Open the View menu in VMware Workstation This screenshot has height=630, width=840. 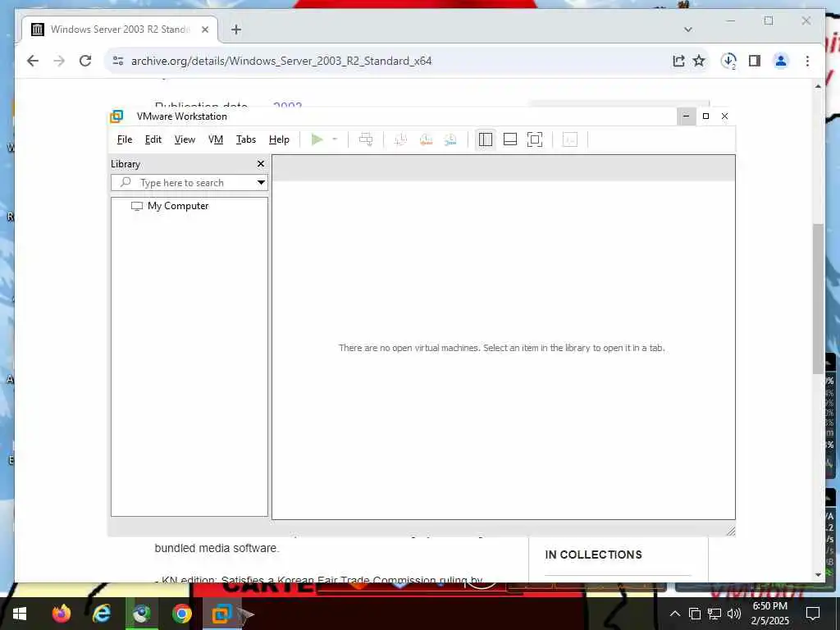(185, 139)
